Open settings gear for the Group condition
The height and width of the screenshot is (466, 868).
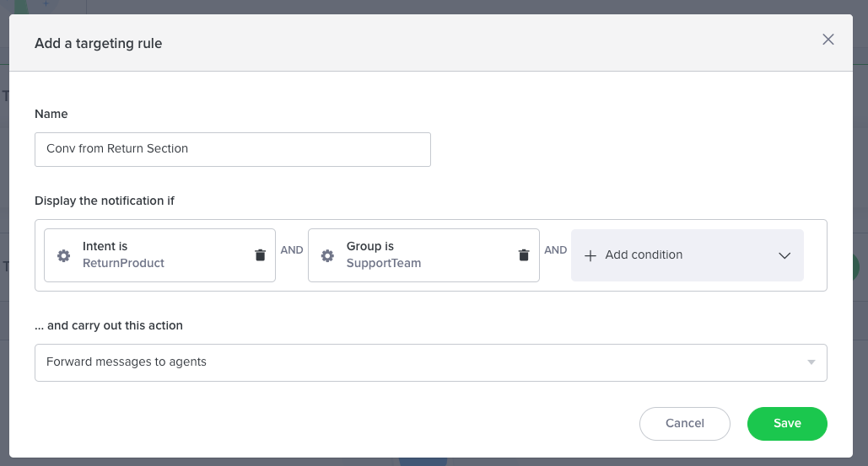pyautogui.click(x=327, y=255)
